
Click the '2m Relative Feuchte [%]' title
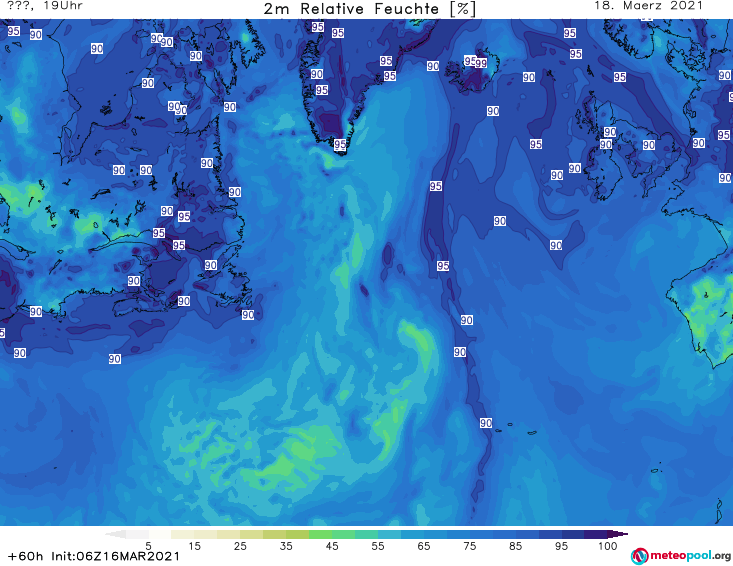369,9
